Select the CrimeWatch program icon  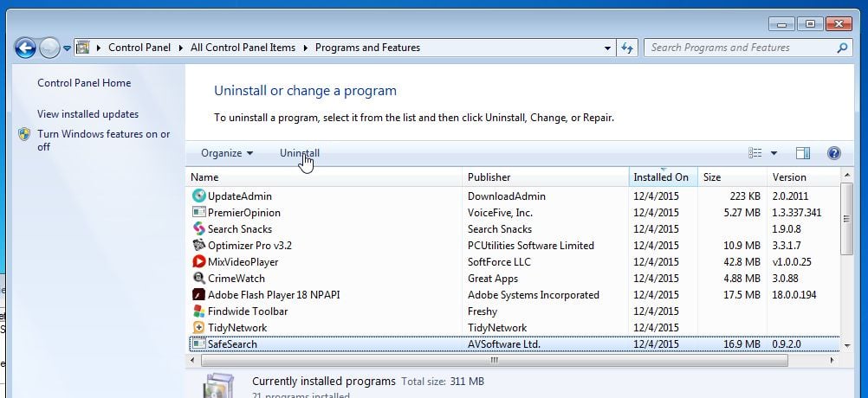click(x=198, y=279)
